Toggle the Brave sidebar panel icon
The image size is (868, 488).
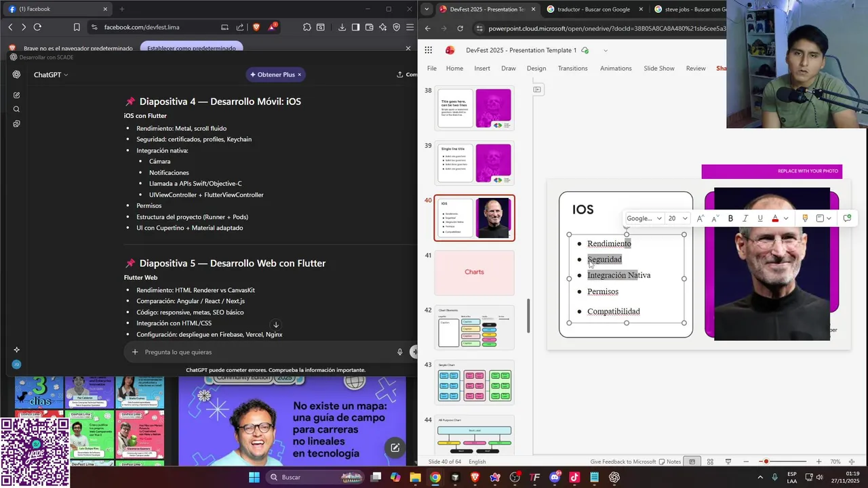(355, 27)
